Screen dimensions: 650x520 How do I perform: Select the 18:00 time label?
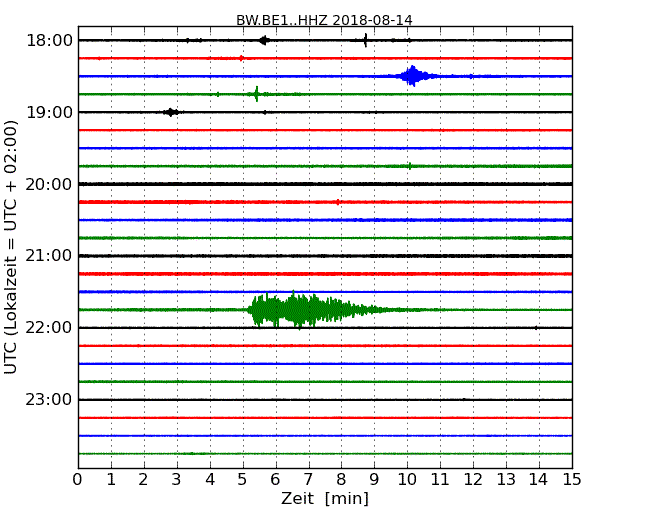(49, 41)
